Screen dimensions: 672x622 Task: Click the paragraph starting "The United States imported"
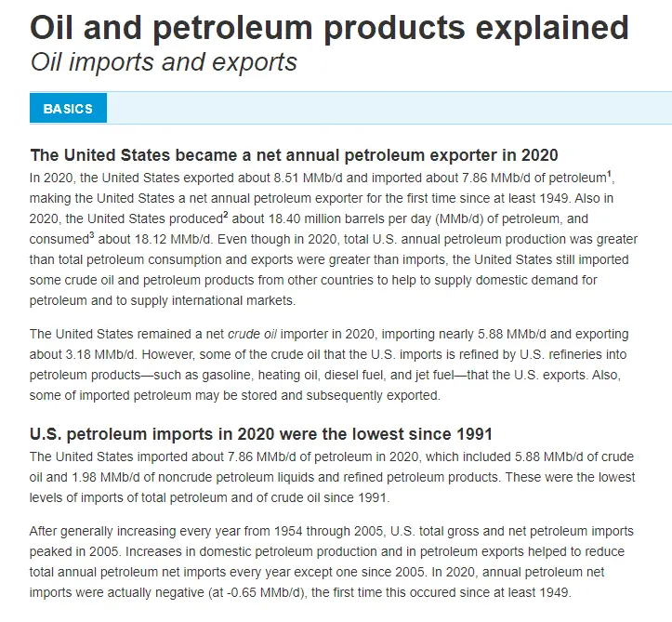coord(332,477)
